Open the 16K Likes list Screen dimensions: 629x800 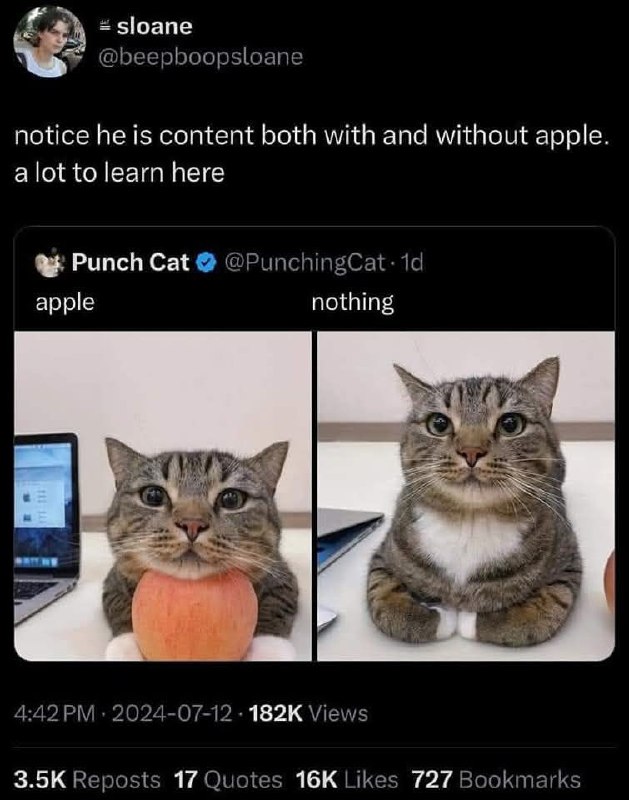pyautogui.click(x=347, y=780)
